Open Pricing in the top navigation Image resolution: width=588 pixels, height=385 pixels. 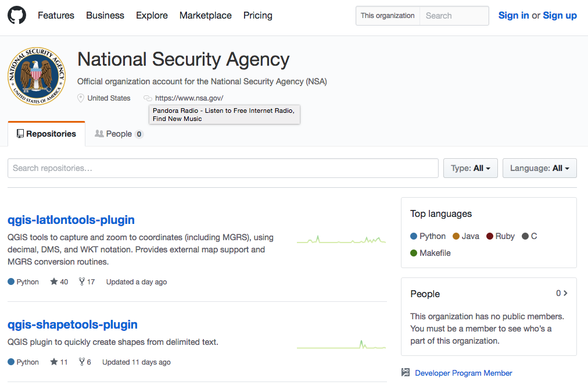pyautogui.click(x=258, y=15)
